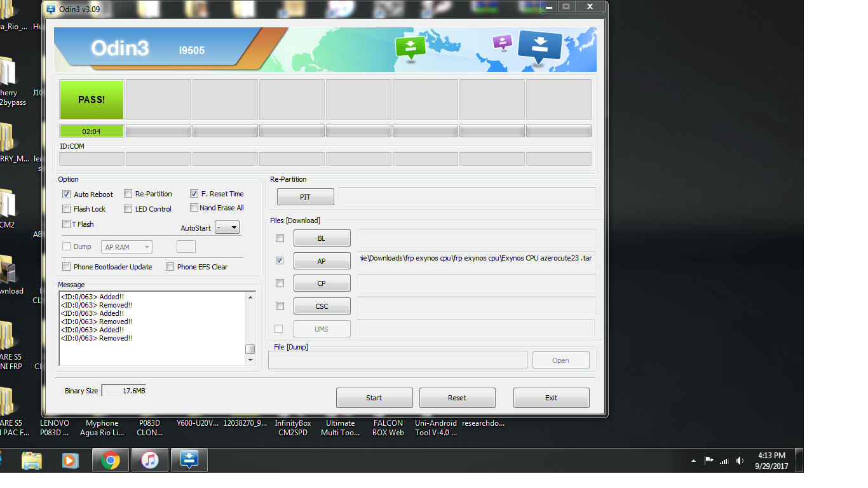Click the network signal tray icon
The width and height of the screenshot is (868, 488).
724,461
